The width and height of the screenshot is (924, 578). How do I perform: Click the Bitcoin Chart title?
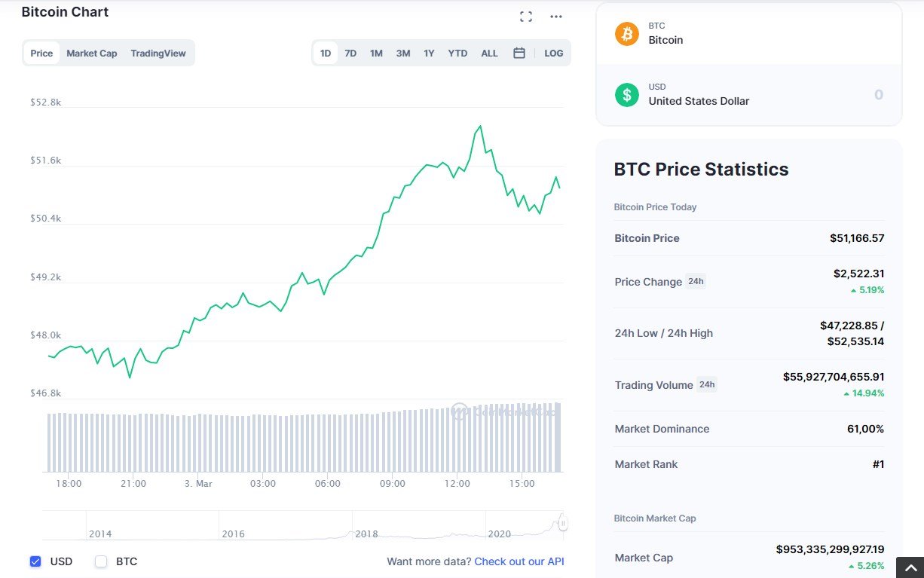coord(65,12)
